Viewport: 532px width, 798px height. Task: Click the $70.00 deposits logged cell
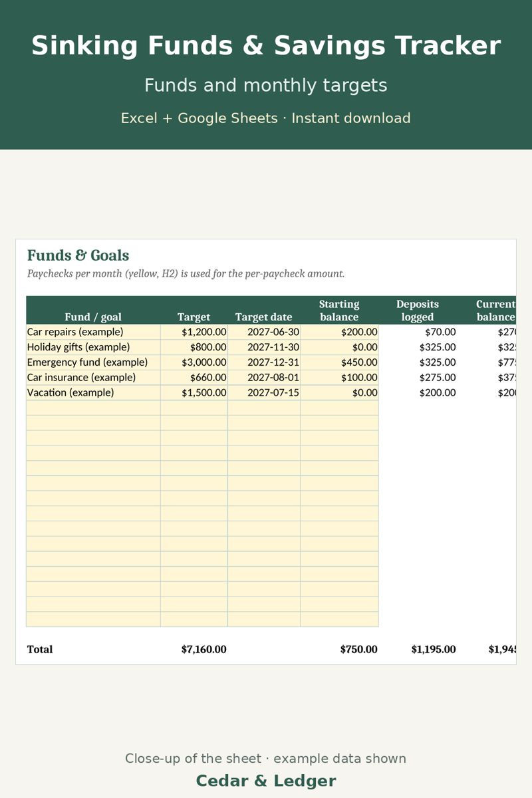point(418,332)
